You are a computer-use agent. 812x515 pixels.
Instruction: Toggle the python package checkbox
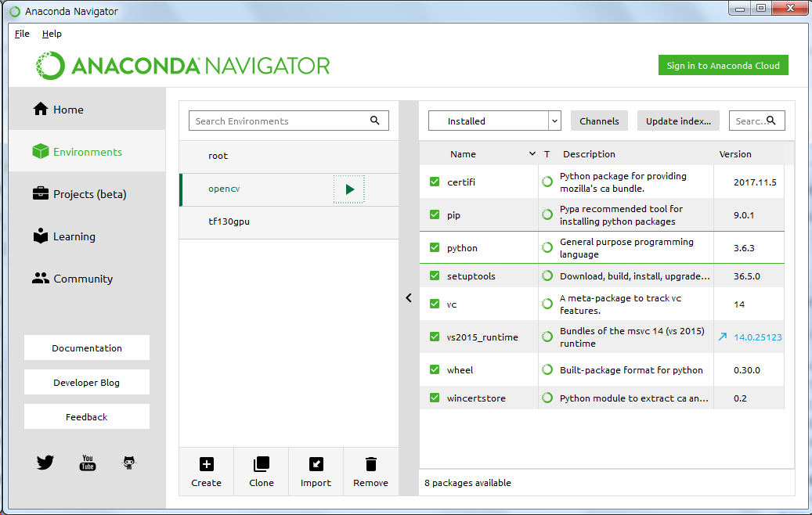[435, 247]
